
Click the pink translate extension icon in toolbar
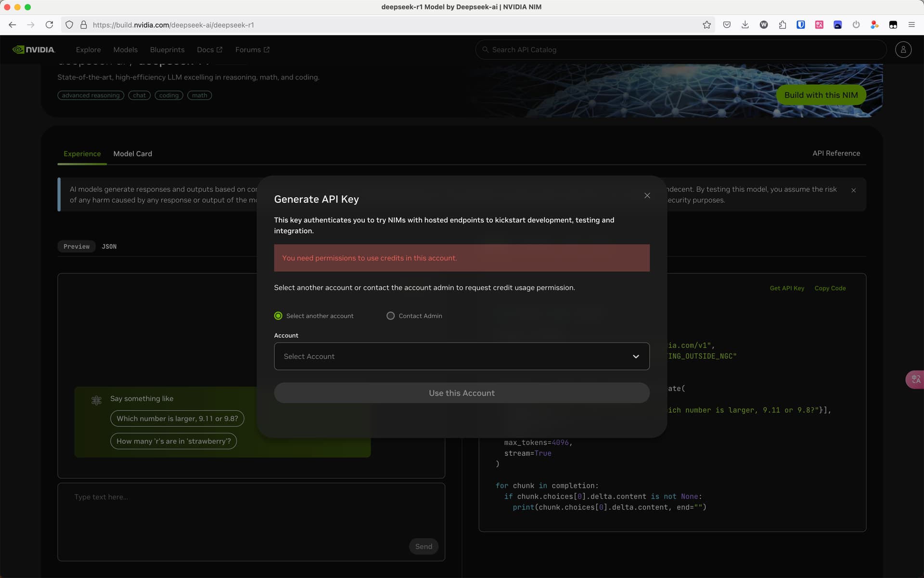[x=819, y=25]
